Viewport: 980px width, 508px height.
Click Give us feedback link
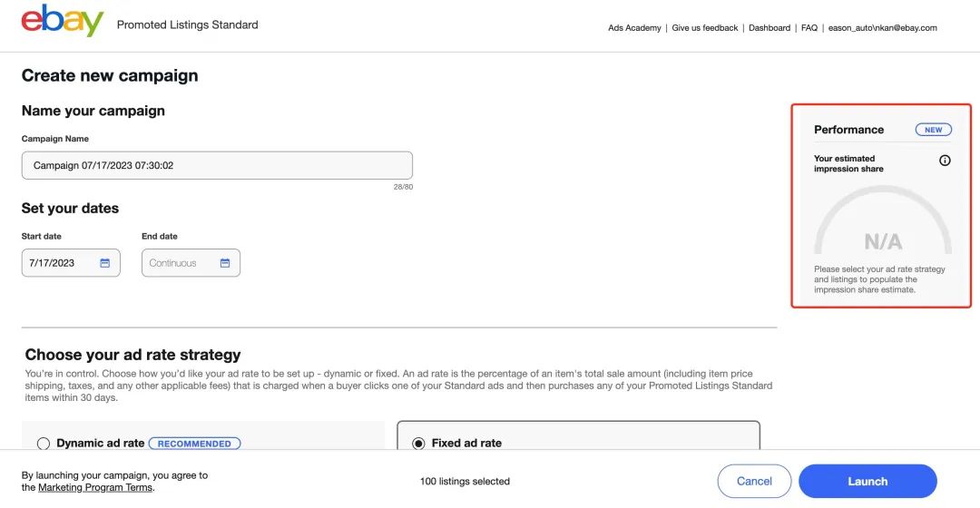[704, 28]
